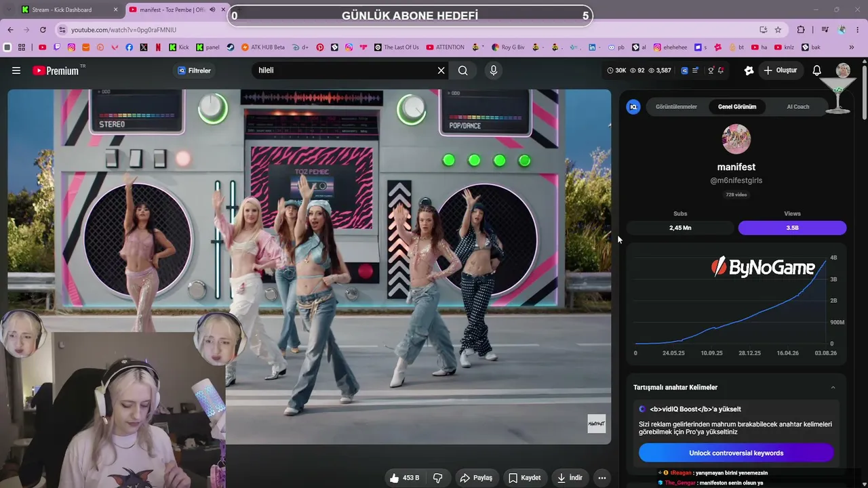868x488 pixels.
Task: Collapse the Tartışmalı anahtar Kelimeler section
Action: (x=833, y=388)
